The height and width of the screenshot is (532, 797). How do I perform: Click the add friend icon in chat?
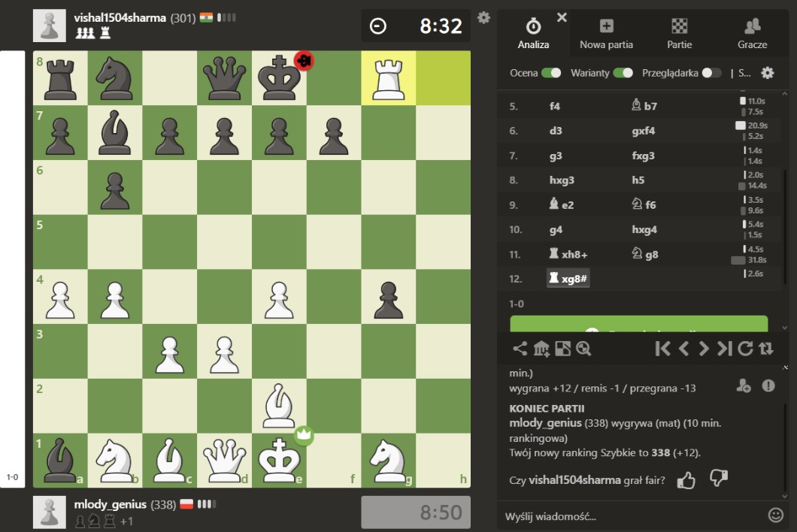pyautogui.click(x=743, y=385)
